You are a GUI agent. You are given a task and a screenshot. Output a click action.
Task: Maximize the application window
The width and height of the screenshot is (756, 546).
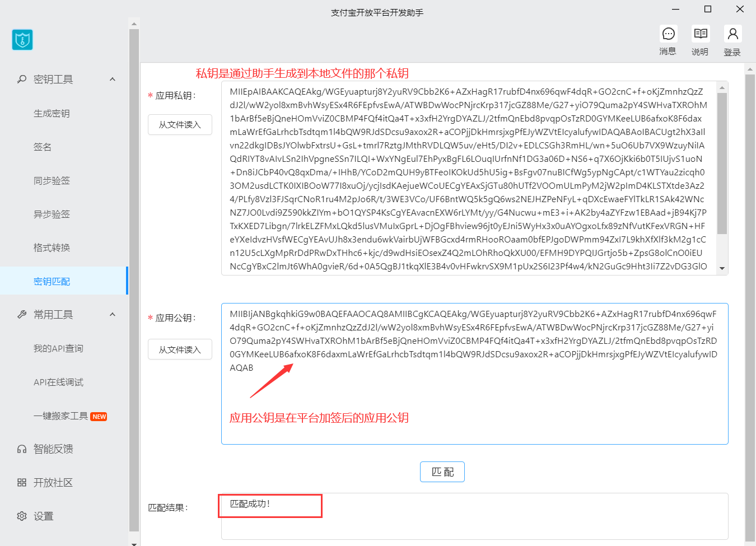[708, 9]
